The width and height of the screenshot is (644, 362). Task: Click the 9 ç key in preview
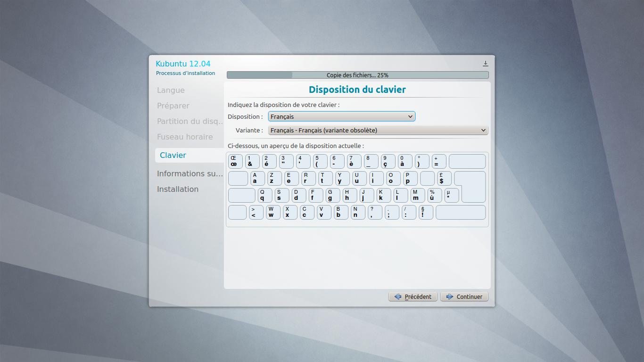pos(388,161)
